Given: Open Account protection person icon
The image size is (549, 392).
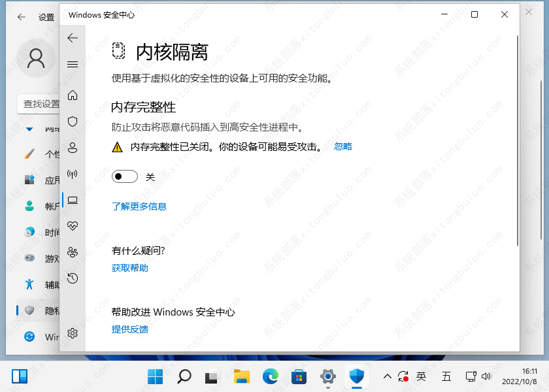Looking at the screenshot, I should tap(73, 148).
